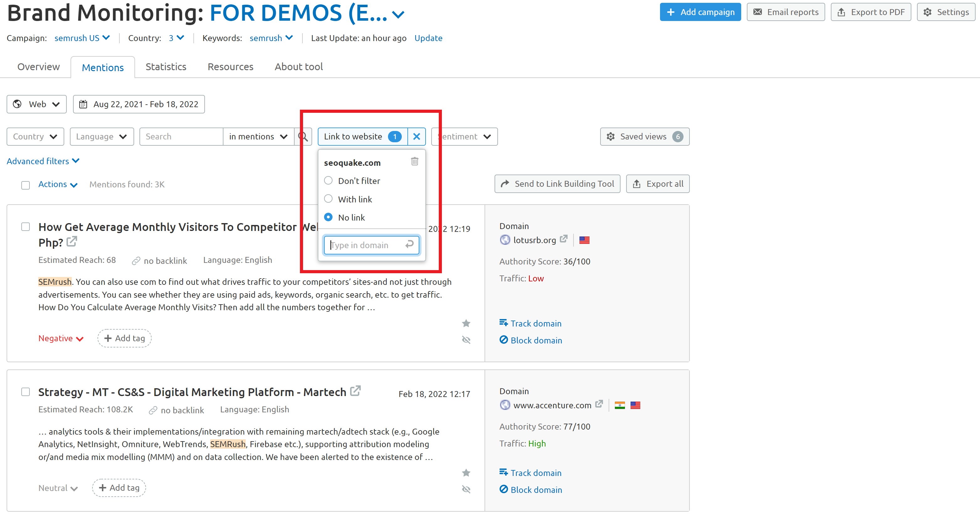Check the Strategy - MT - CS&S mention
The height and width of the screenshot is (517, 980).
click(25, 392)
